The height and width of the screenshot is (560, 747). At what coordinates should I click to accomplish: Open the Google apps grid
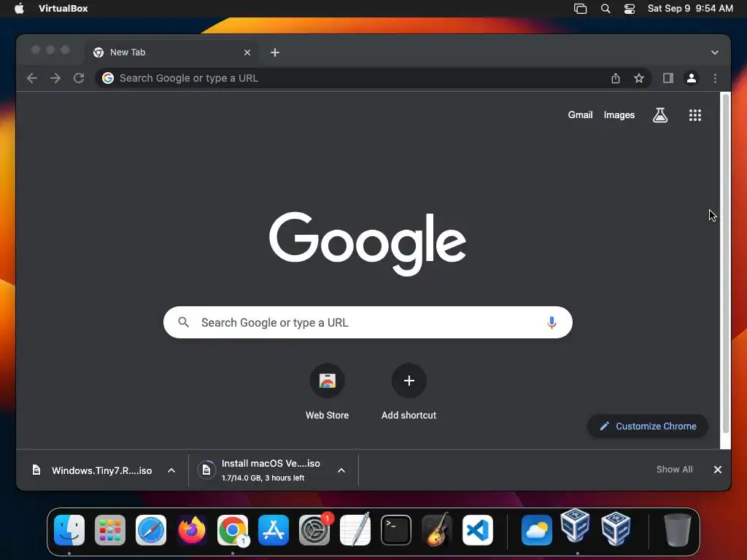694,114
